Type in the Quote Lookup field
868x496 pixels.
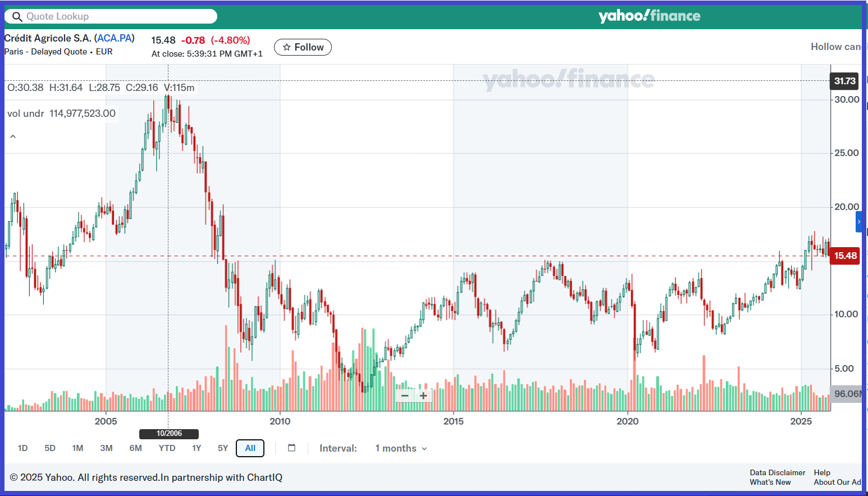click(x=118, y=17)
